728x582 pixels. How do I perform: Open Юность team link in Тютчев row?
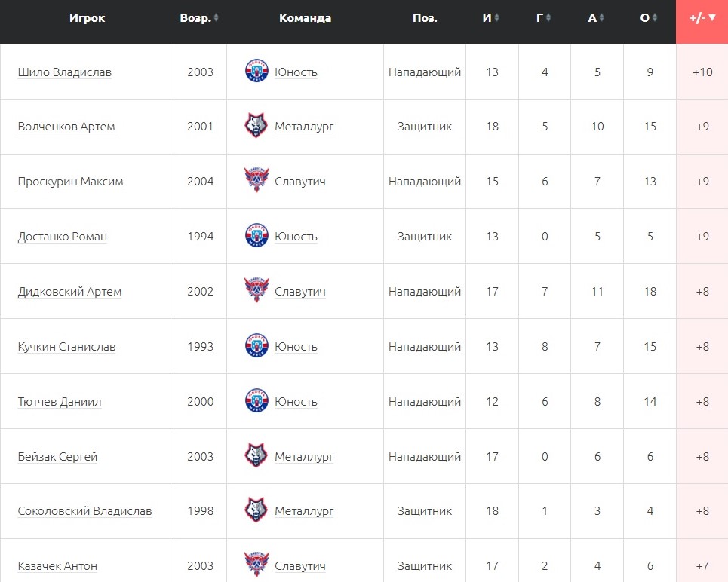pos(296,402)
